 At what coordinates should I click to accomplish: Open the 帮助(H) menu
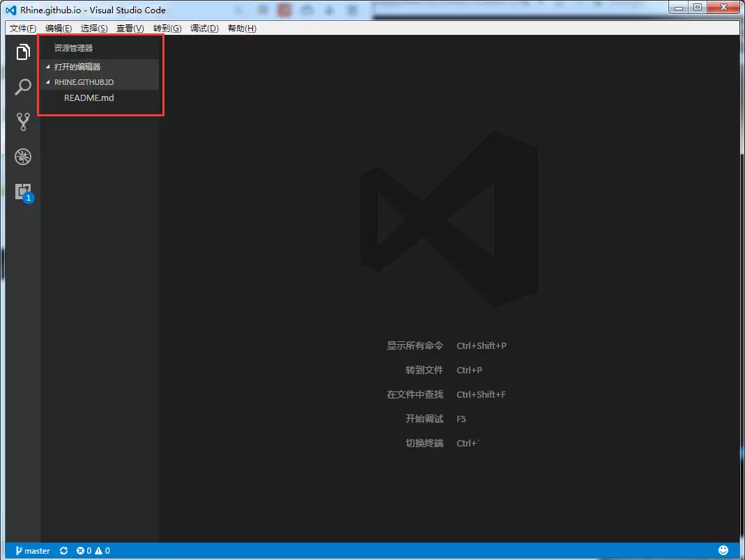point(242,29)
